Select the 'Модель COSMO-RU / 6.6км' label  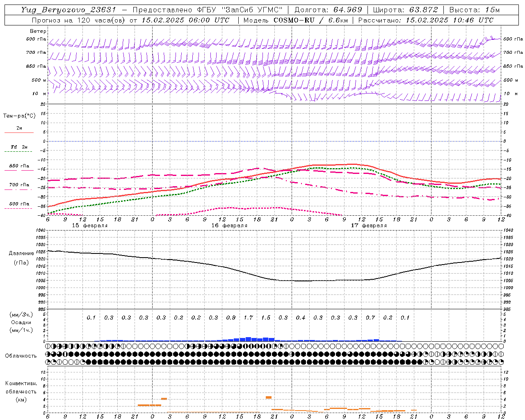(295, 20)
